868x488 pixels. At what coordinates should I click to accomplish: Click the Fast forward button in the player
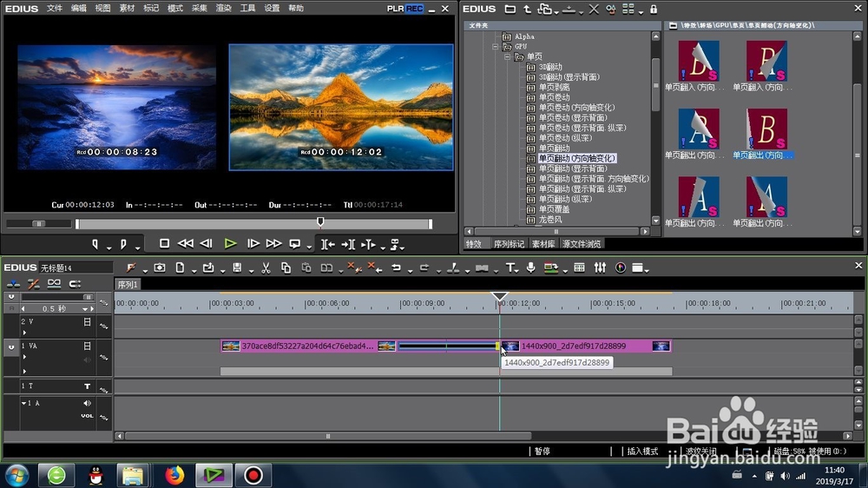coord(273,244)
